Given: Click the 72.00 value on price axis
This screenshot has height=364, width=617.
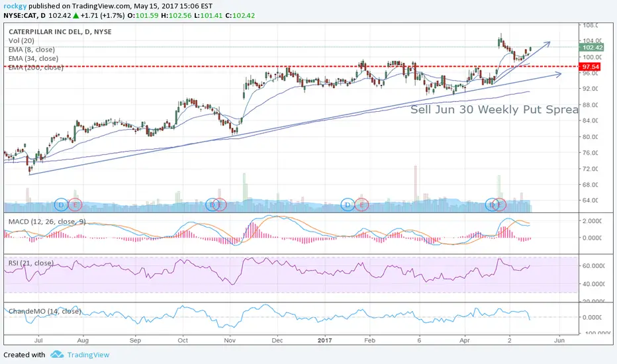Looking at the screenshot, I should 591,168.
